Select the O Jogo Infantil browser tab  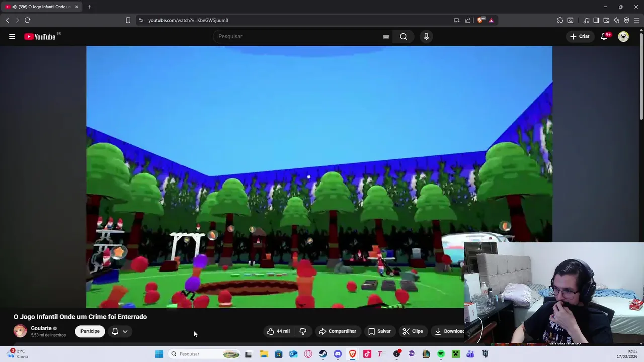pos(41,7)
